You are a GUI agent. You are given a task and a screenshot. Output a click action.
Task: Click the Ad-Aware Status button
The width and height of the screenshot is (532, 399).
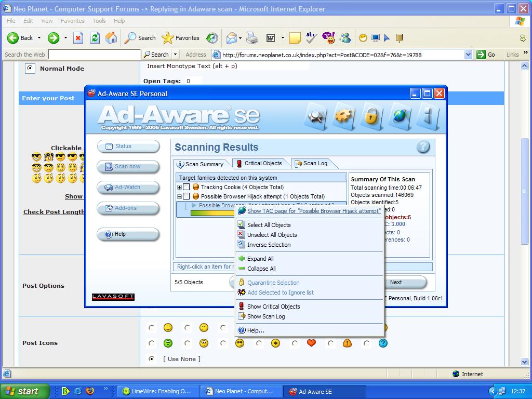click(128, 146)
